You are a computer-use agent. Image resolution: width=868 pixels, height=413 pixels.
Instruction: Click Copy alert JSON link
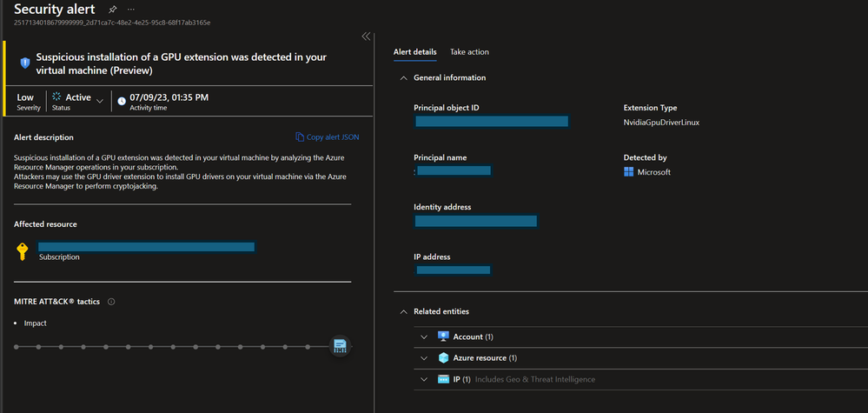click(328, 137)
